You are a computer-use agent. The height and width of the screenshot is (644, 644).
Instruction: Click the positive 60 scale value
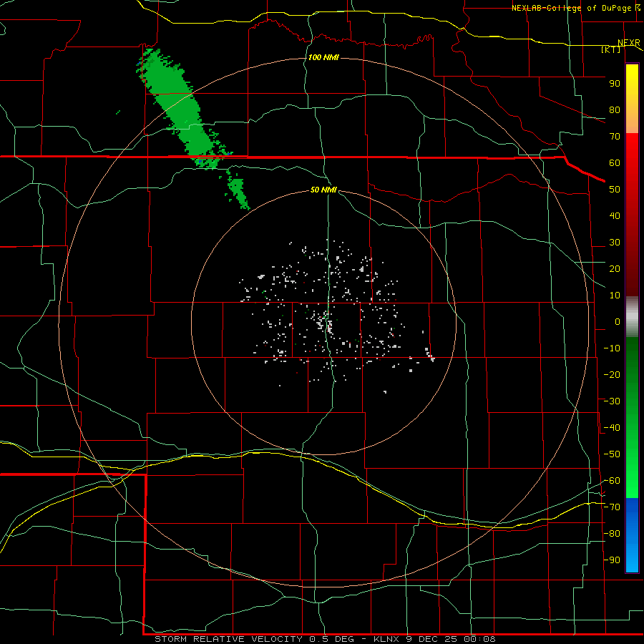[x=615, y=163]
